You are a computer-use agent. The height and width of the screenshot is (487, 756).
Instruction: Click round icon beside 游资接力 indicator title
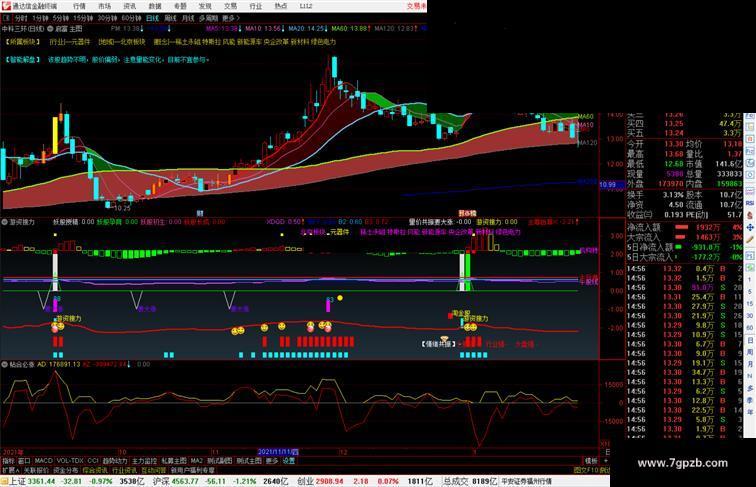click(x=5, y=222)
